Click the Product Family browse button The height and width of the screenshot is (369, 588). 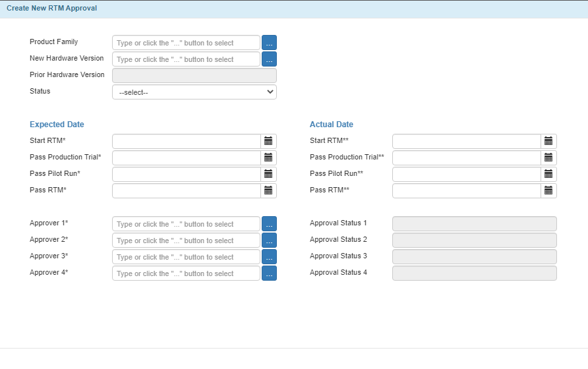[269, 43]
